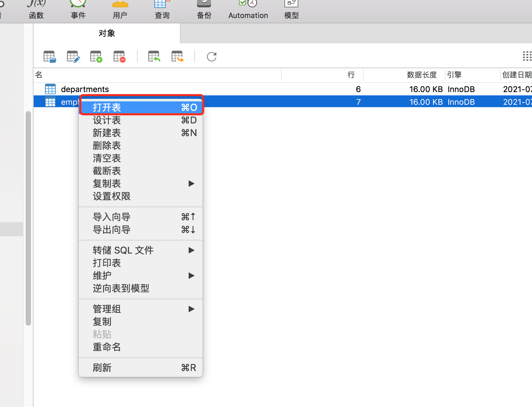This screenshot has width=532, height=407.
Task: Click the refresh circular arrow icon
Action: (x=212, y=57)
